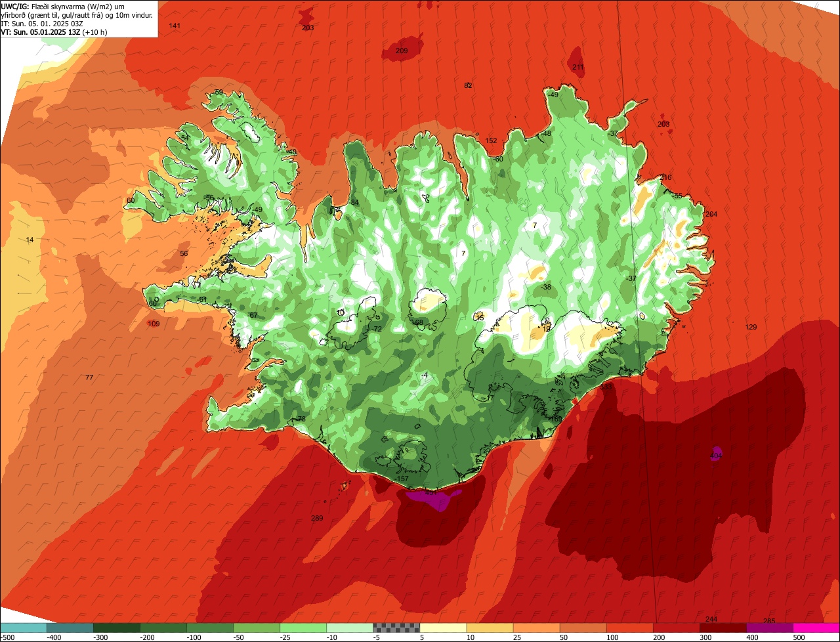
Task: Click the 'IT: Sun. 05. 01. 2025 03Z' line
Action: click(41, 23)
